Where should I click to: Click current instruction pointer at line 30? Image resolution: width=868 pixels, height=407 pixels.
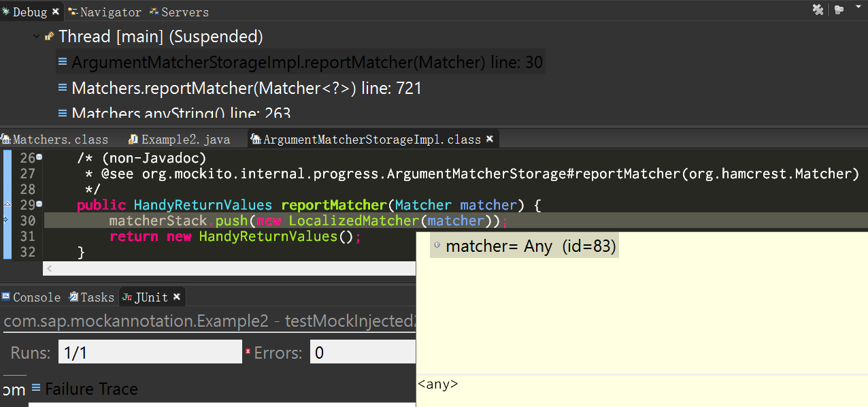pos(5,220)
